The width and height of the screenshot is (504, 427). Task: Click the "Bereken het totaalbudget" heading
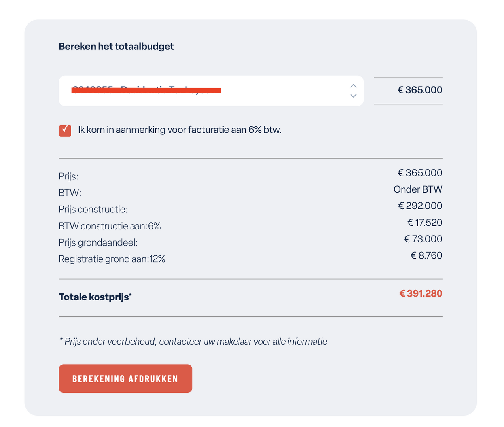pyautogui.click(x=116, y=47)
